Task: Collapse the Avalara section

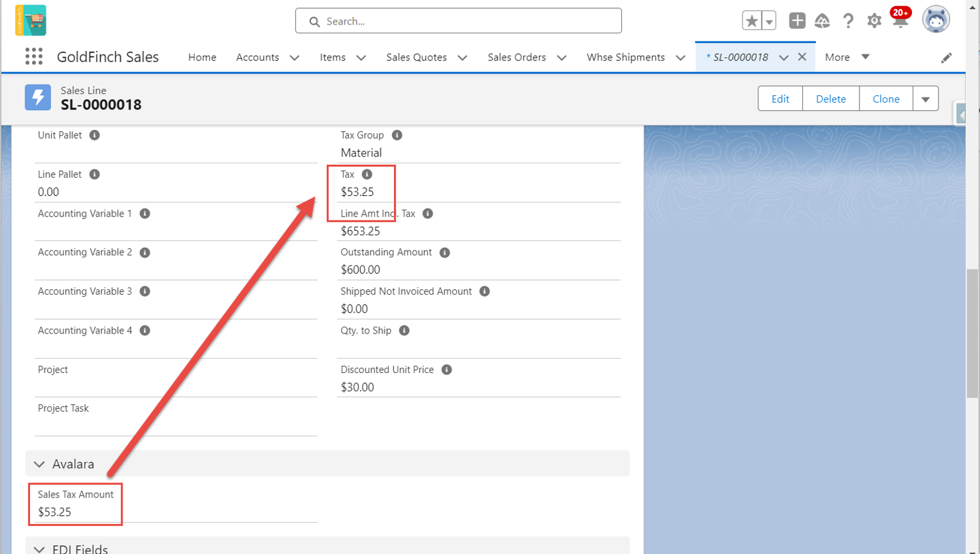Action: [39, 464]
